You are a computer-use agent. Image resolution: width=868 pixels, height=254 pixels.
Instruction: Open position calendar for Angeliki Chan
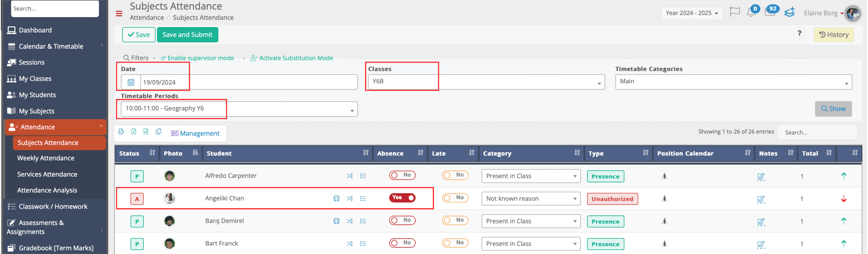(x=664, y=199)
